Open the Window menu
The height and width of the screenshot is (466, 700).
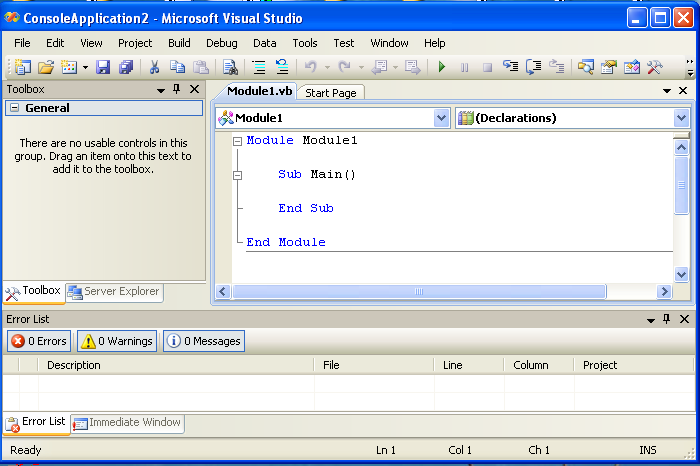pos(389,43)
